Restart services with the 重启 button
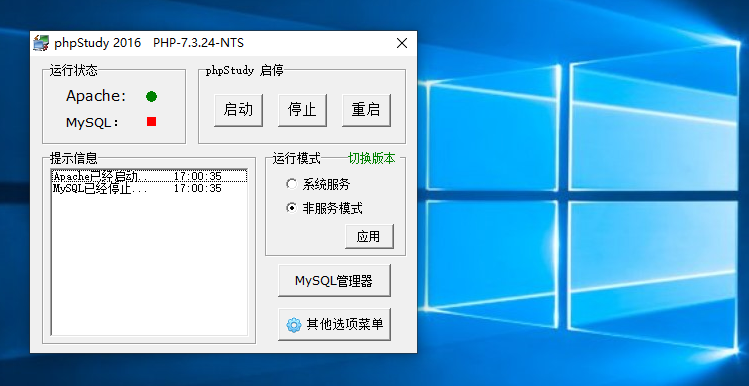 click(x=366, y=110)
